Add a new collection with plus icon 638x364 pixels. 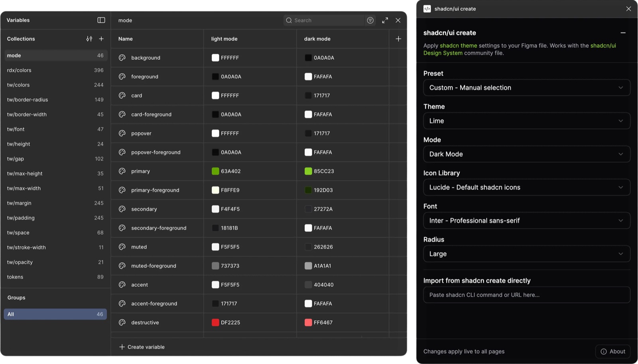tap(101, 39)
